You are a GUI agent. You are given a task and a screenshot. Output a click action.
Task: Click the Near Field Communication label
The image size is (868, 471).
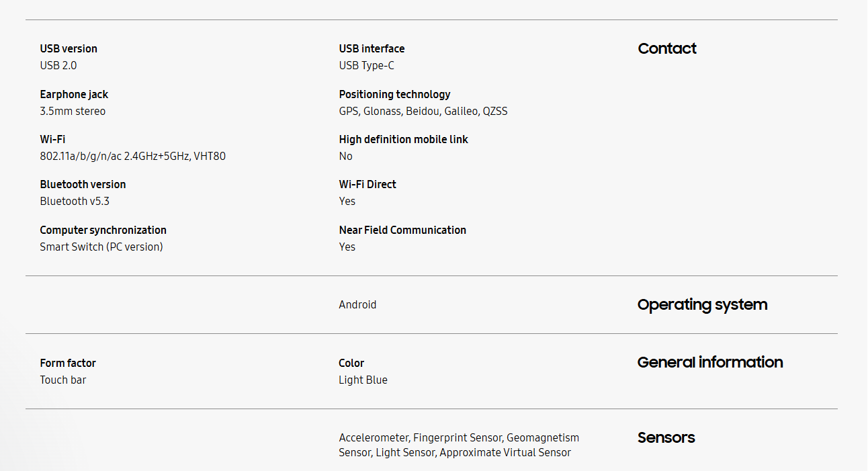(x=402, y=230)
